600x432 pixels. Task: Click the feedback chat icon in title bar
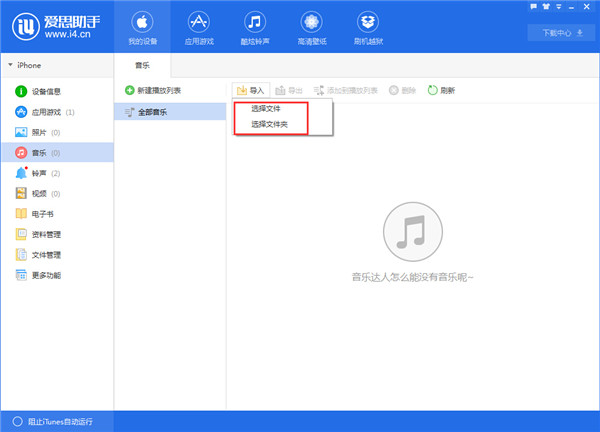(533, 7)
